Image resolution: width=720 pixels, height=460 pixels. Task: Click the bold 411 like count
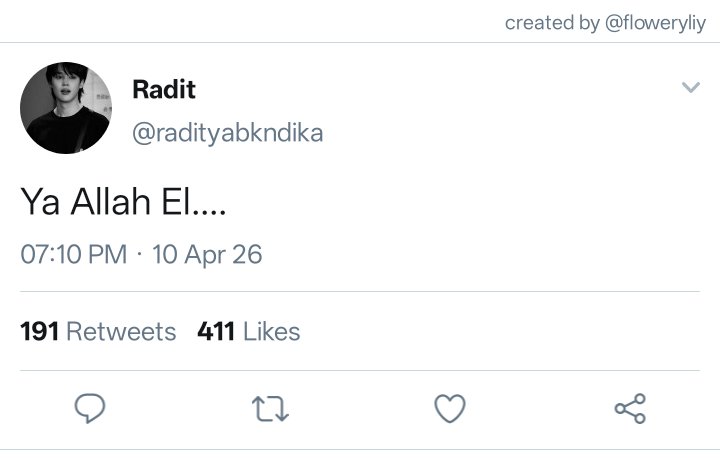(216, 331)
